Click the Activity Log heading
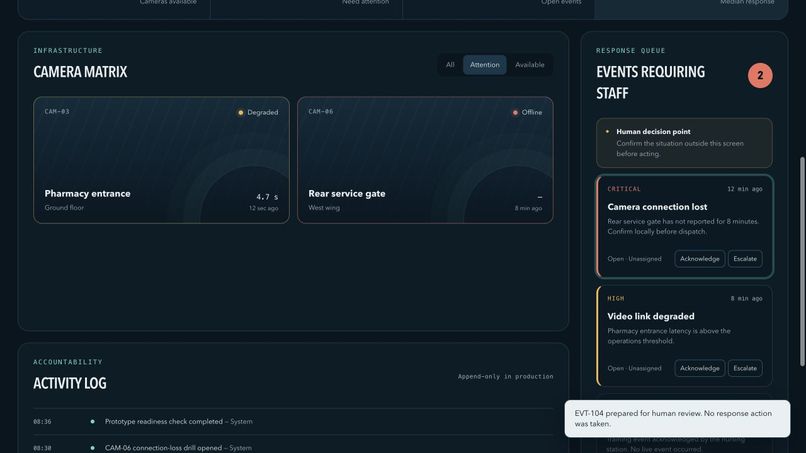The height and width of the screenshot is (453, 806). [x=70, y=383]
